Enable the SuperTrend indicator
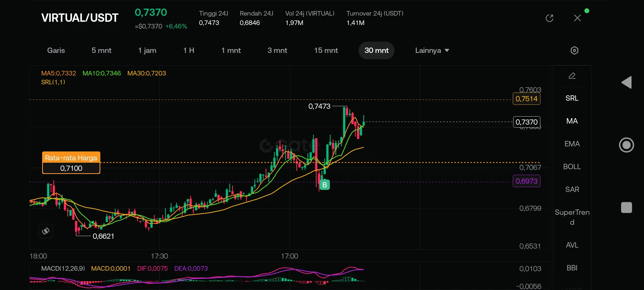644x290 pixels. [572, 217]
